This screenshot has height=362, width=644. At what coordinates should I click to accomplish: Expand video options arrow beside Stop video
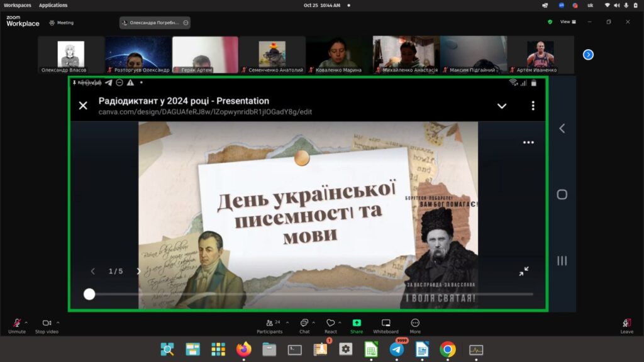pyautogui.click(x=58, y=322)
